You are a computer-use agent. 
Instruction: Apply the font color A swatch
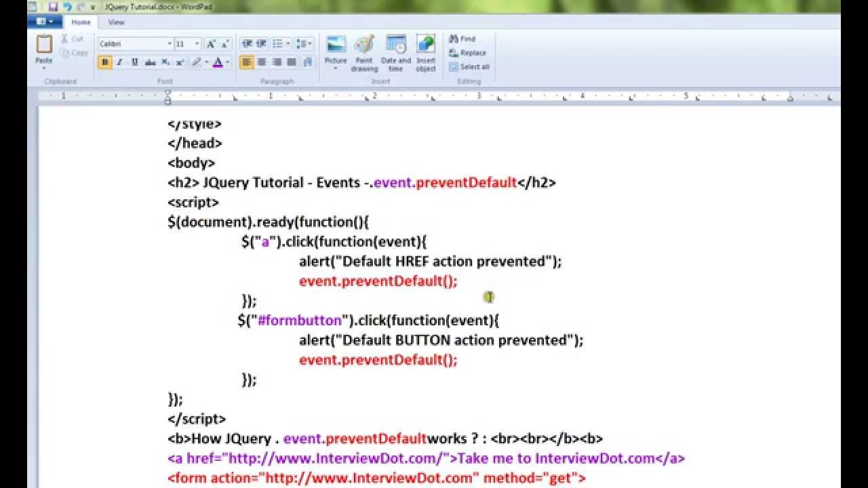217,62
